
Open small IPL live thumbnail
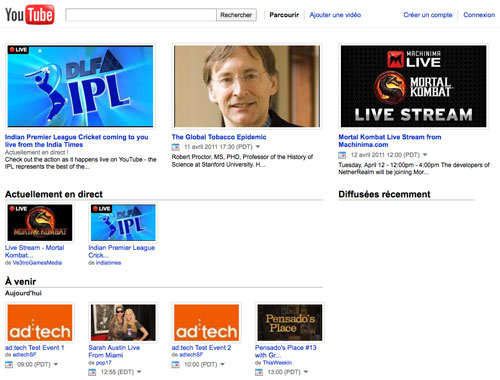pos(123,223)
